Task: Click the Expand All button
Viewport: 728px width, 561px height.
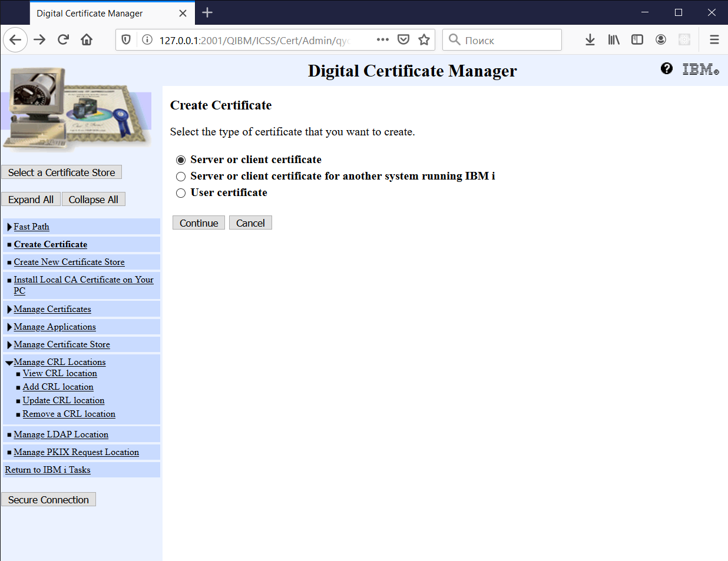Action: tap(31, 200)
